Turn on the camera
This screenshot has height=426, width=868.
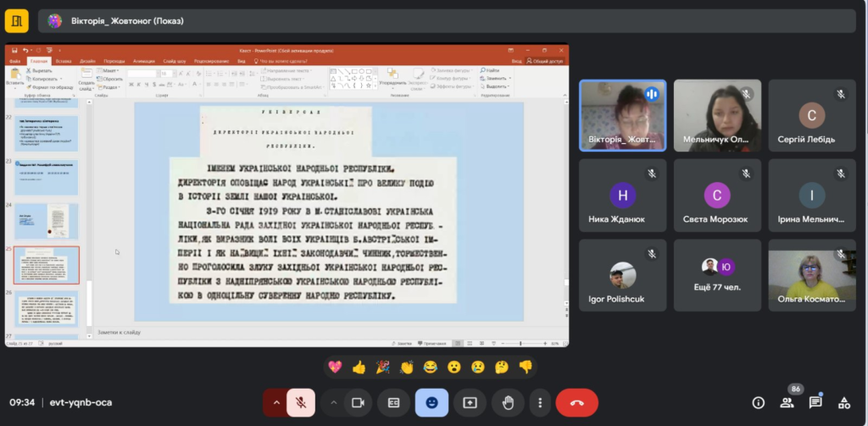click(x=358, y=402)
